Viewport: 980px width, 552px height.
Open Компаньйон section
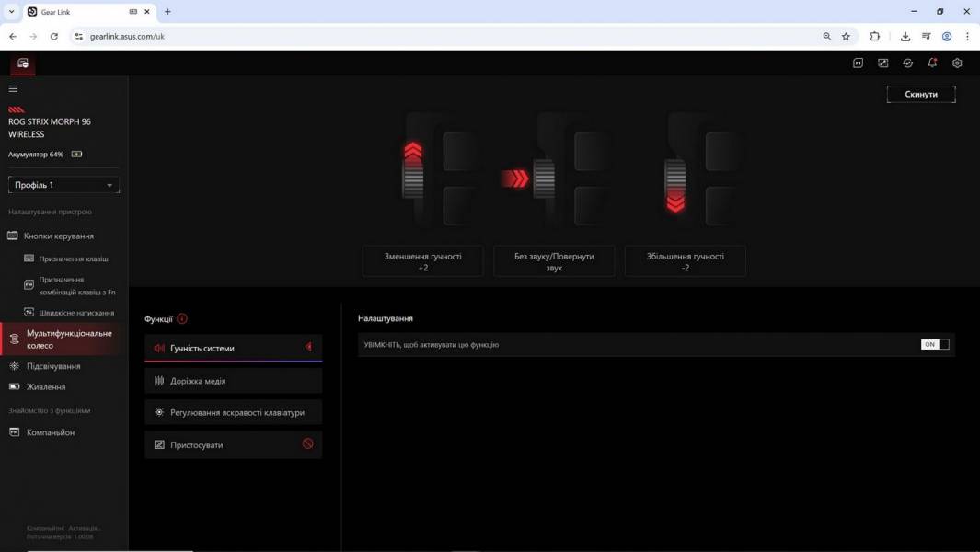tap(50, 432)
